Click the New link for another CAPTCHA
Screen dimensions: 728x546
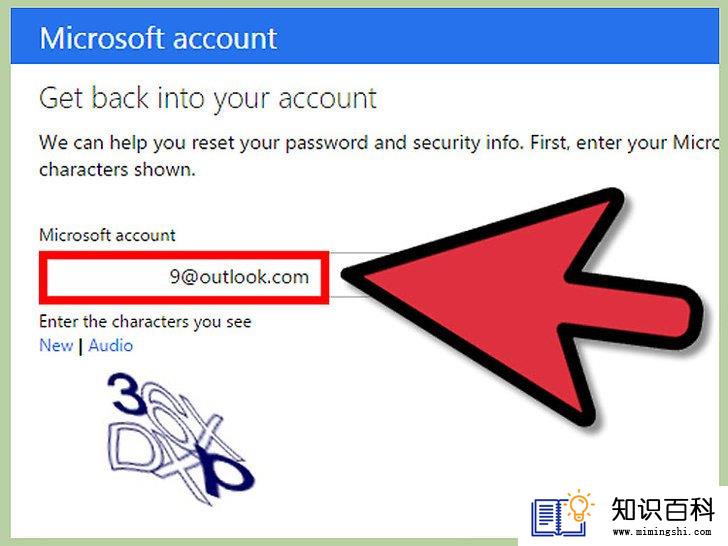[56, 345]
